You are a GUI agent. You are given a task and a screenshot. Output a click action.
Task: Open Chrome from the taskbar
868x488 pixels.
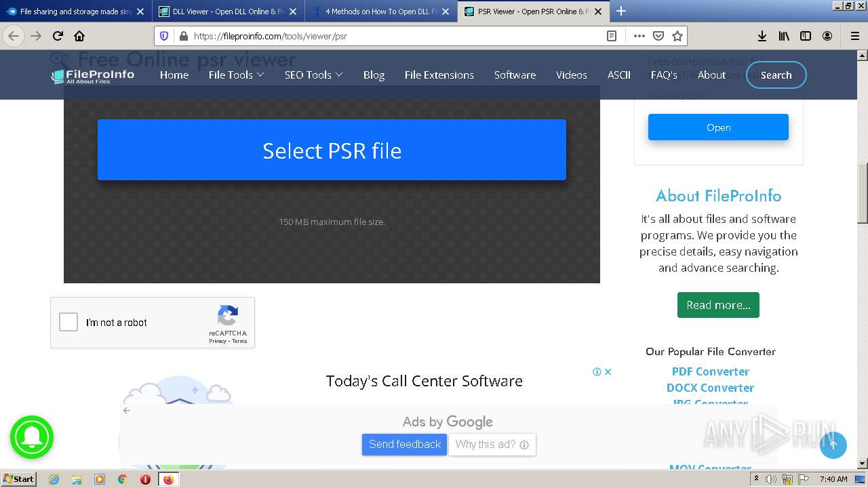(x=123, y=479)
